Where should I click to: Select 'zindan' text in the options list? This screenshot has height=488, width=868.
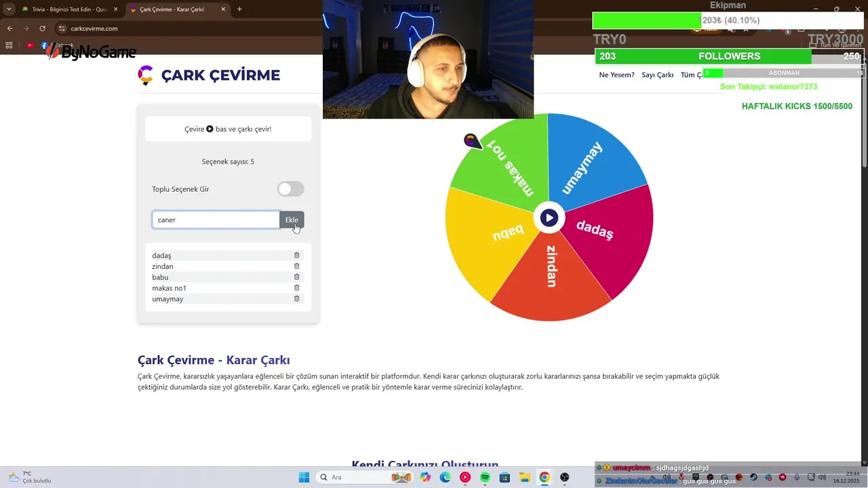[163, 266]
